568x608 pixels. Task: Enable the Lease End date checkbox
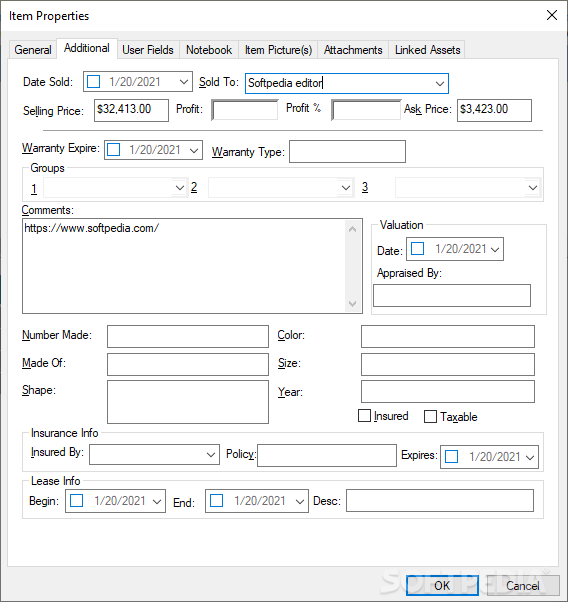coord(216,501)
